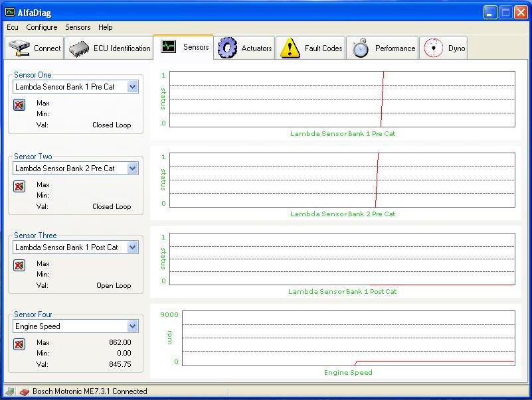The image size is (532, 400).
Task: Click the AlfaDiag title bar app icon
Action: coord(10,13)
